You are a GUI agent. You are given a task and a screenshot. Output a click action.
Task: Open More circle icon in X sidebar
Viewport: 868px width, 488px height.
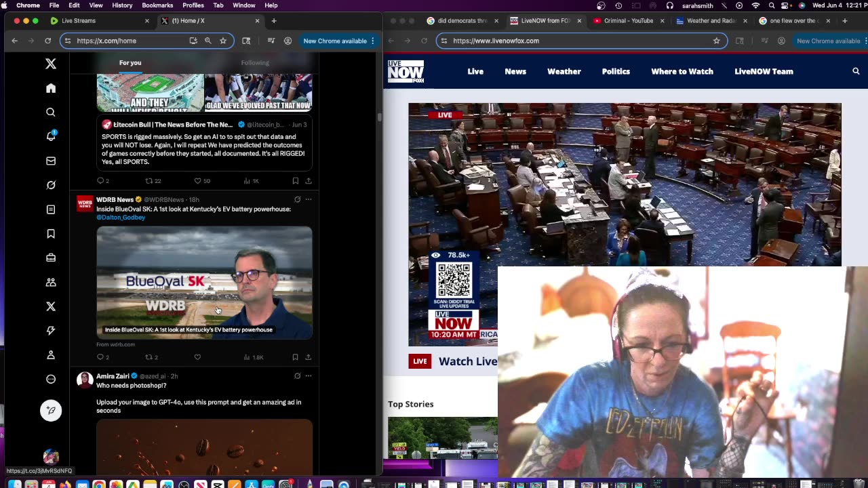point(51,380)
